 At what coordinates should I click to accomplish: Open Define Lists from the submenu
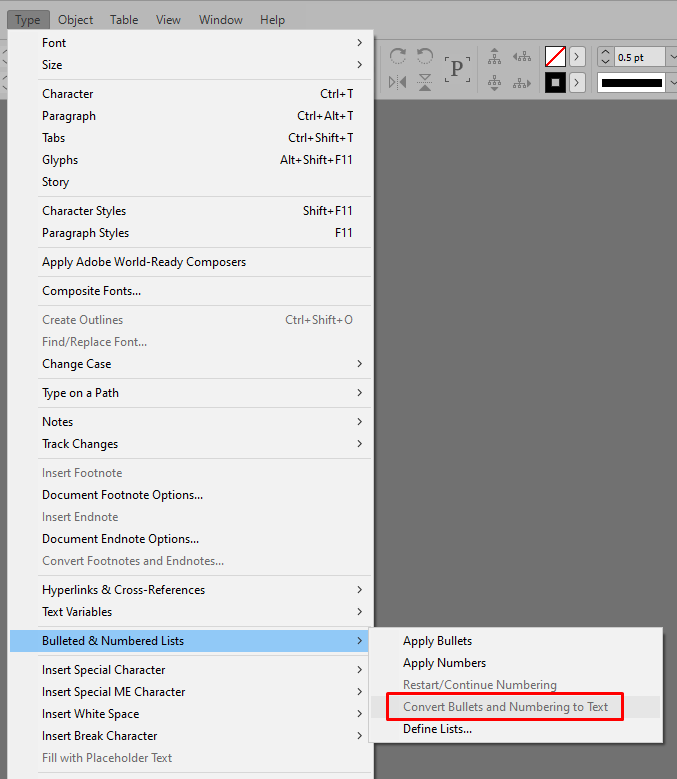[x=516, y=729]
